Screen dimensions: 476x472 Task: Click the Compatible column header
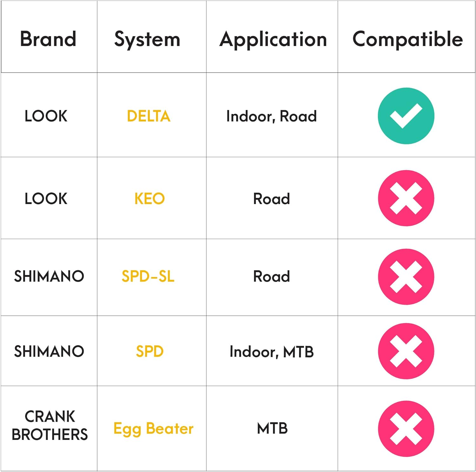407,39
